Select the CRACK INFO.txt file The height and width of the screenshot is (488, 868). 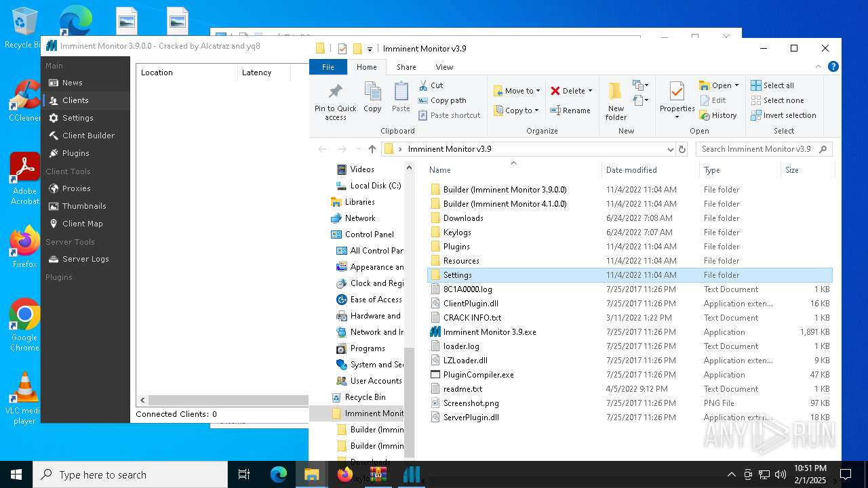[x=472, y=318]
